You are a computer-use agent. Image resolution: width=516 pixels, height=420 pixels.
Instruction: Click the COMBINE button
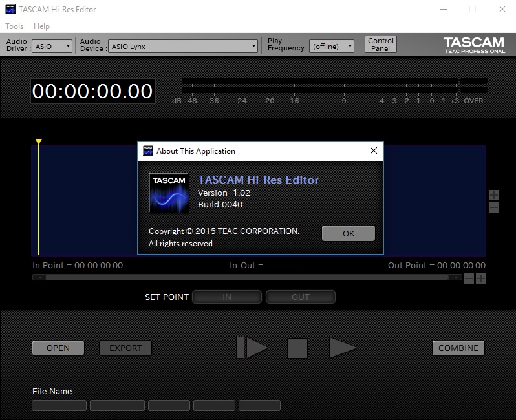click(x=458, y=348)
